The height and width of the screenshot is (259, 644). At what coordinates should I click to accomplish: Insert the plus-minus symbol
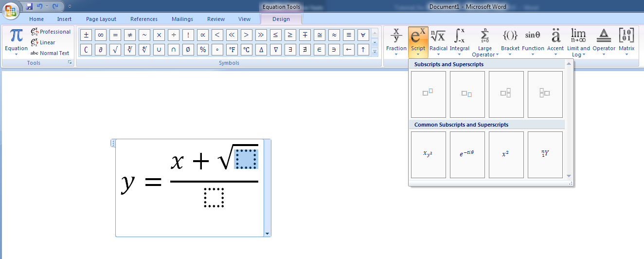pyautogui.click(x=86, y=35)
